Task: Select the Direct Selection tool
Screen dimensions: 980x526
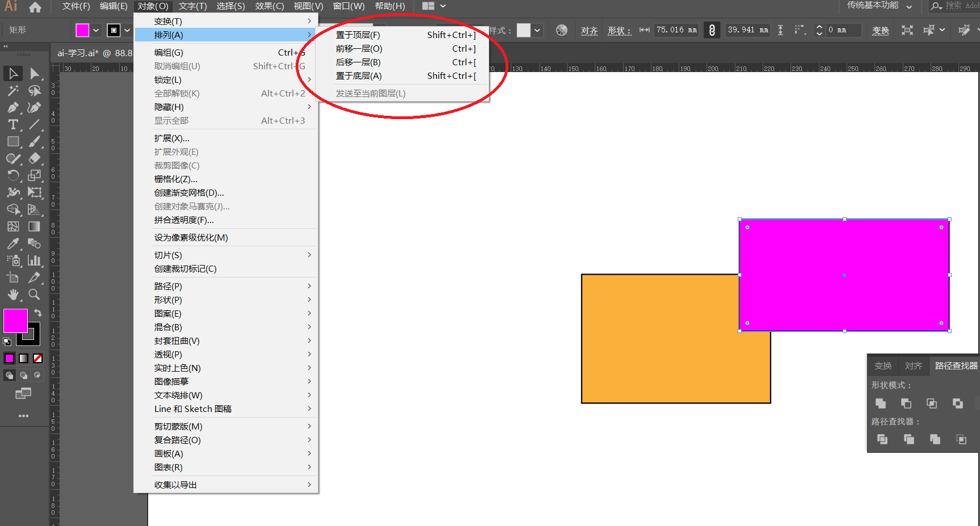Action: pyautogui.click(x=35, y=73)
